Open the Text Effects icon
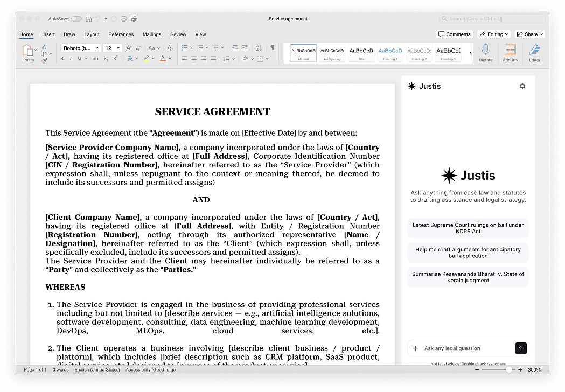 tap(130, 58)
